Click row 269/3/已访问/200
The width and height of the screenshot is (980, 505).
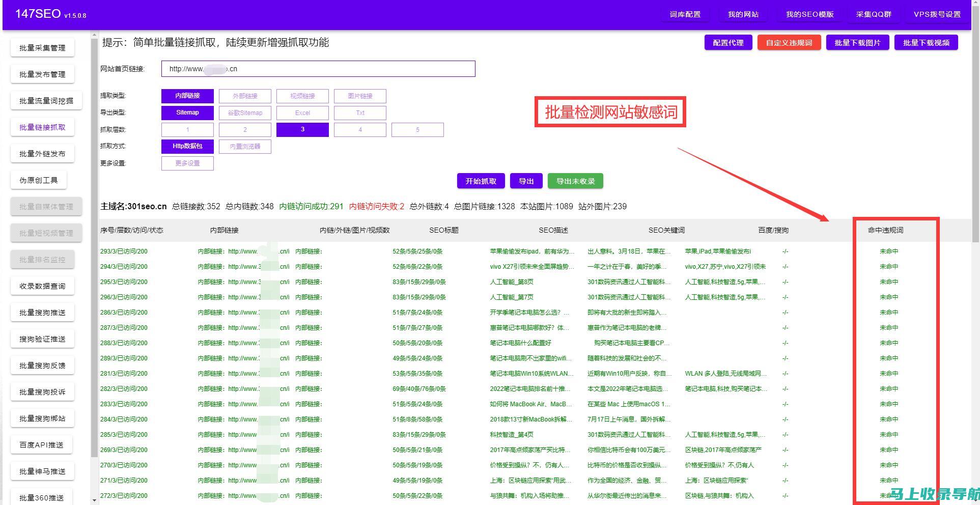(124, 450)
